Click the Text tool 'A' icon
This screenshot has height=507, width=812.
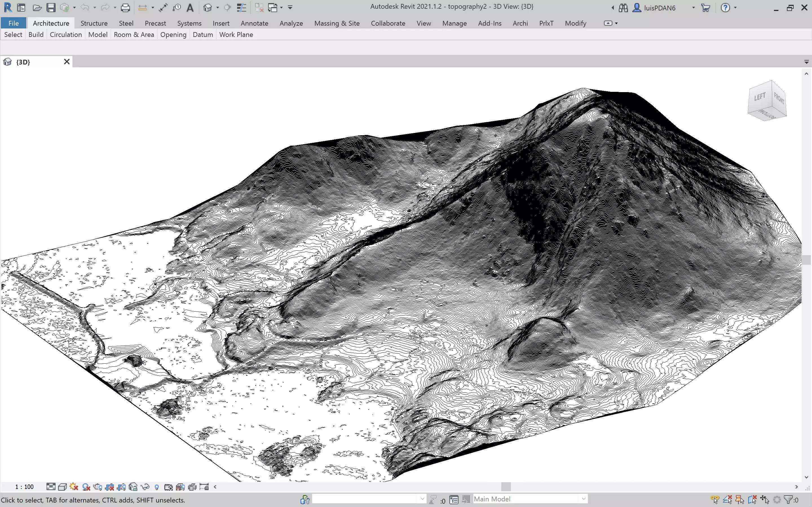pyautogui.click(x=190, y=7)
